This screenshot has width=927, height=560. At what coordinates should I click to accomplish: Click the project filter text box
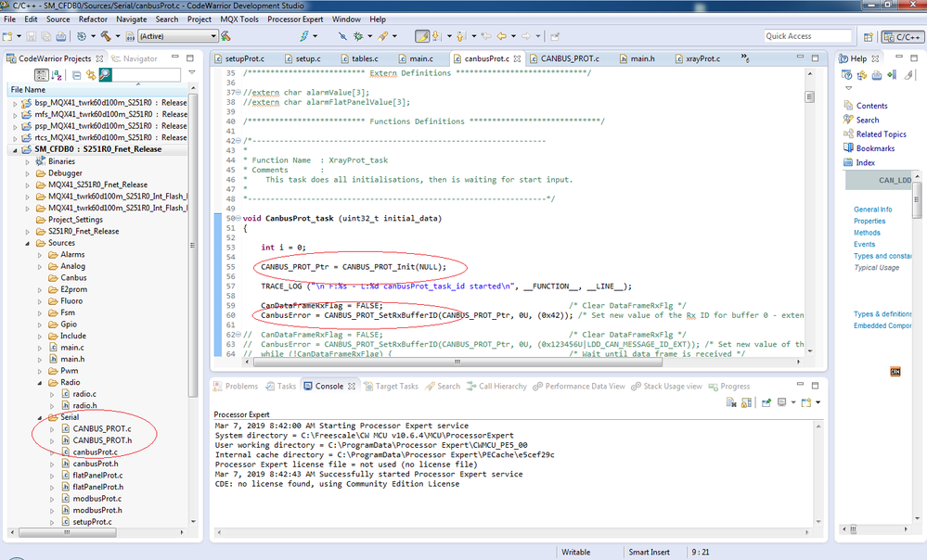[146, 75]
